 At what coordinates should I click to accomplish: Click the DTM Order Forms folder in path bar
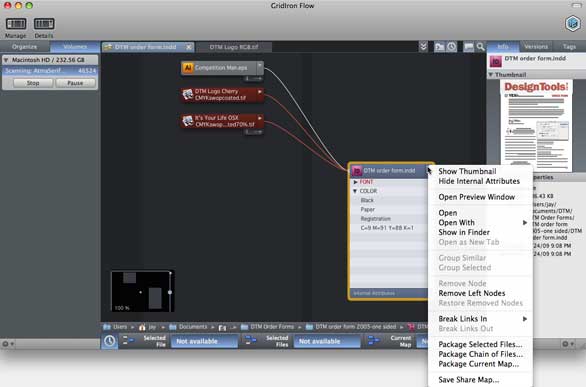point(268,327)
